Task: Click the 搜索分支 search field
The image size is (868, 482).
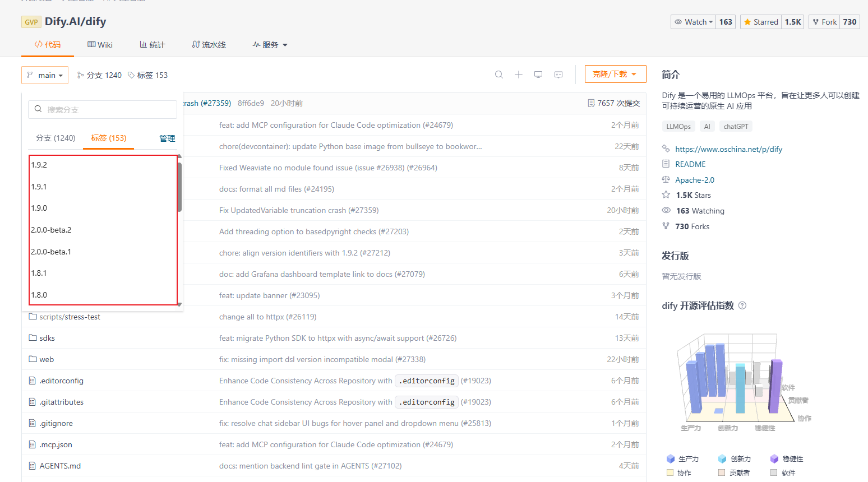Action: (103, 109)
